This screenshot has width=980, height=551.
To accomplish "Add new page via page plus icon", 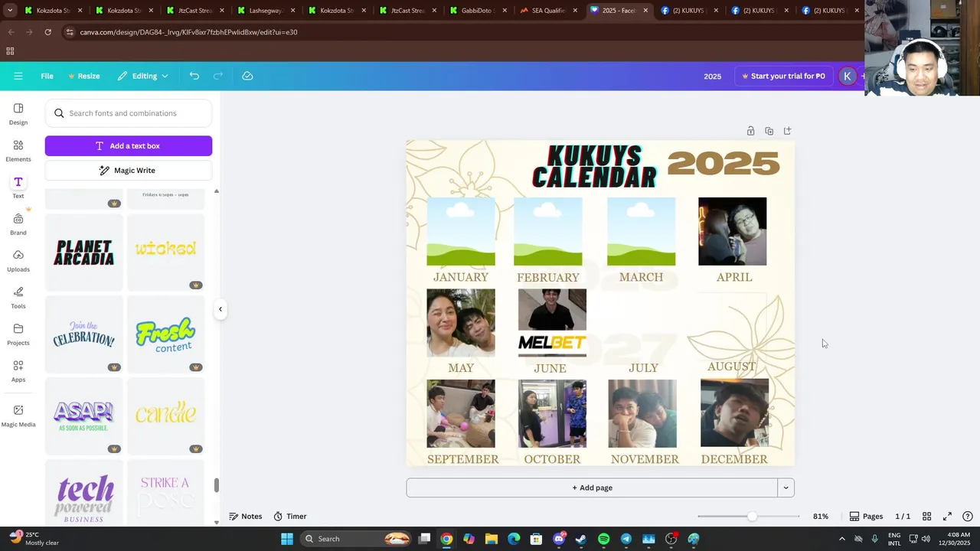I will (787, 131).
